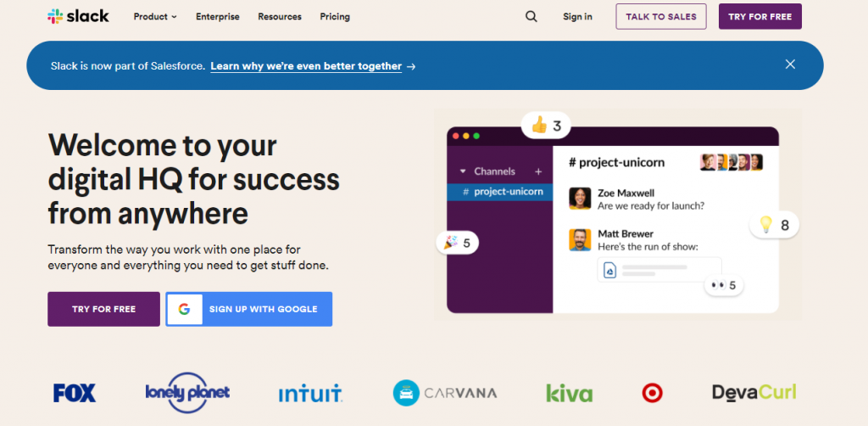Click the Sign in link
Viewport: 868px width, 426px height.
click(x=577, y=17)
